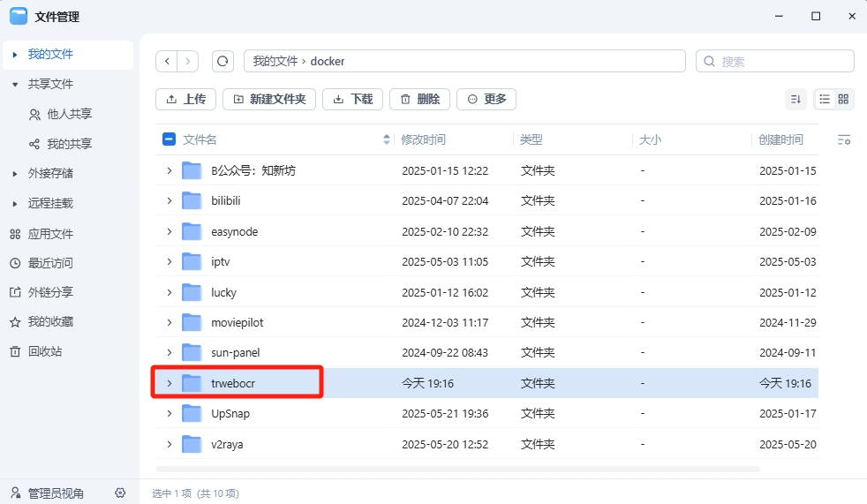Click the horizontal scrollbar under the file list
Viewport: 867px width, 504px height.
458,470
